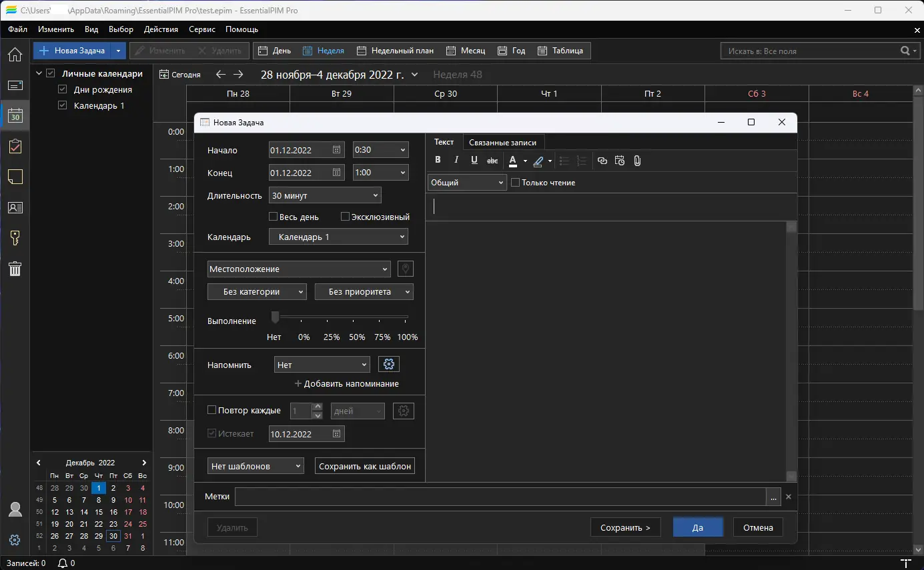Check the Только чтение option

515,183
